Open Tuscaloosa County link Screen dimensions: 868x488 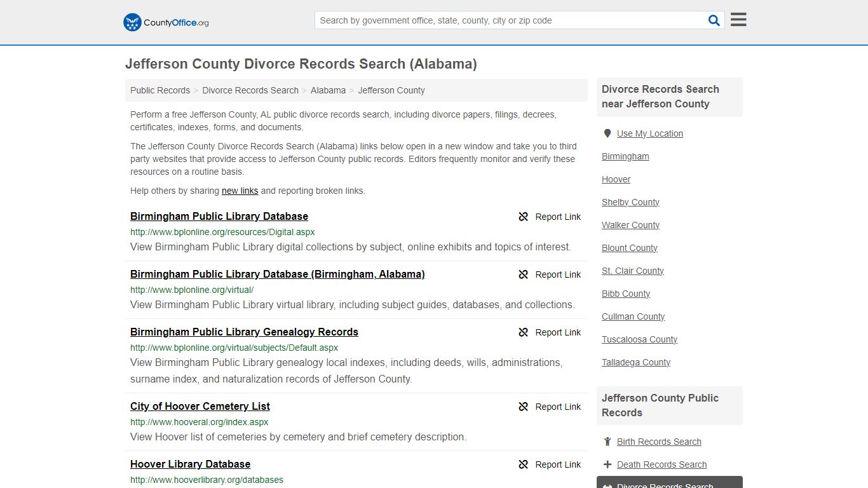click(639, 339)
